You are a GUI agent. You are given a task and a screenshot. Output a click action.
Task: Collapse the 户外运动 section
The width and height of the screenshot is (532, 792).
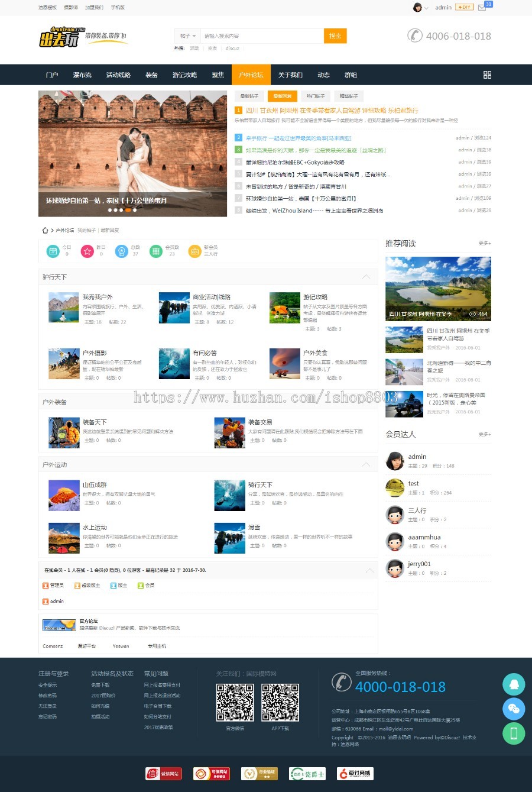pos(366,464)
